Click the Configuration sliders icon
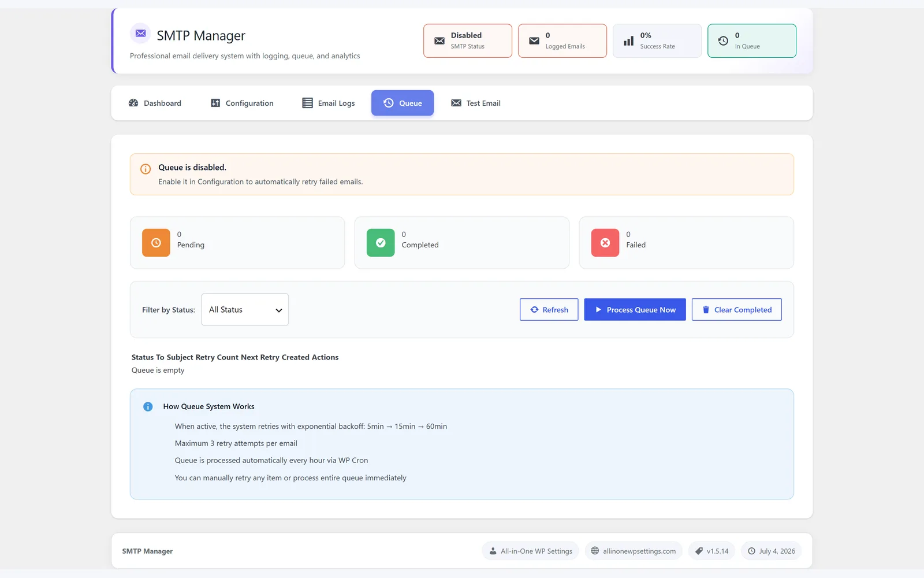Viewport: 924px width, 578px height. pos(215,103)
